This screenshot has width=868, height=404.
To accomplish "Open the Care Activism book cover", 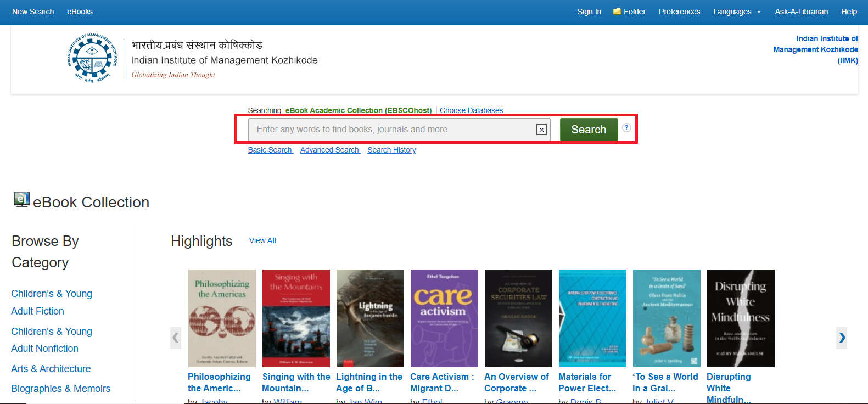I will click(x=444, y=318).
